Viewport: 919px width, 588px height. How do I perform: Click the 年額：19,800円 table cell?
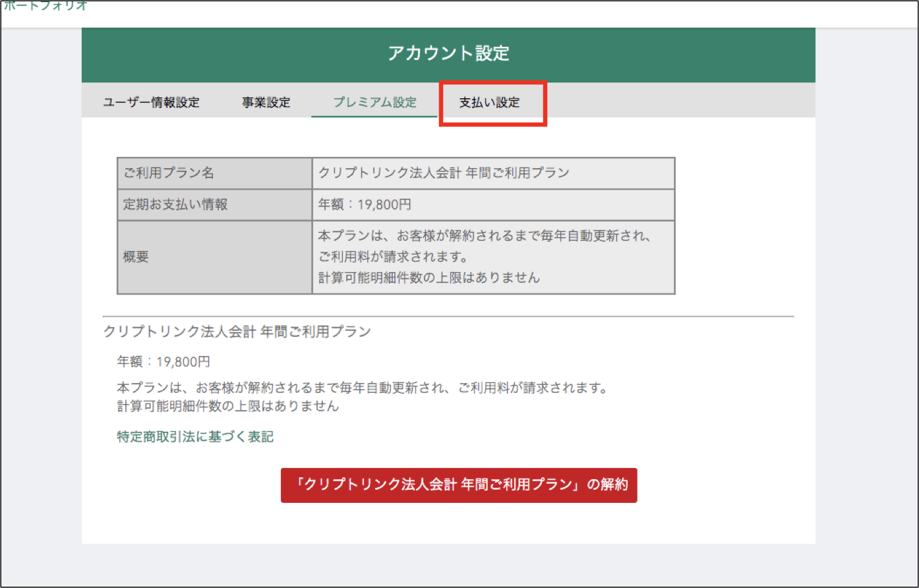pyautogui.click(x=494, y=205)
